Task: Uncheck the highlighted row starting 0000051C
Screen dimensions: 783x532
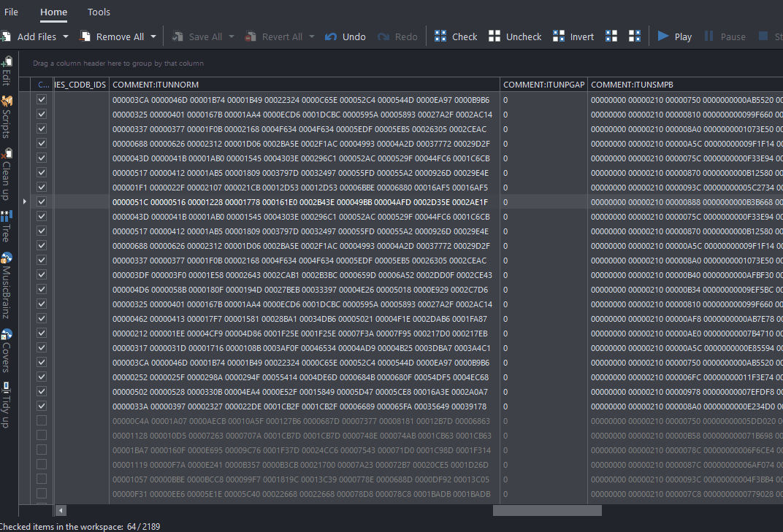Action: point(42,202)
